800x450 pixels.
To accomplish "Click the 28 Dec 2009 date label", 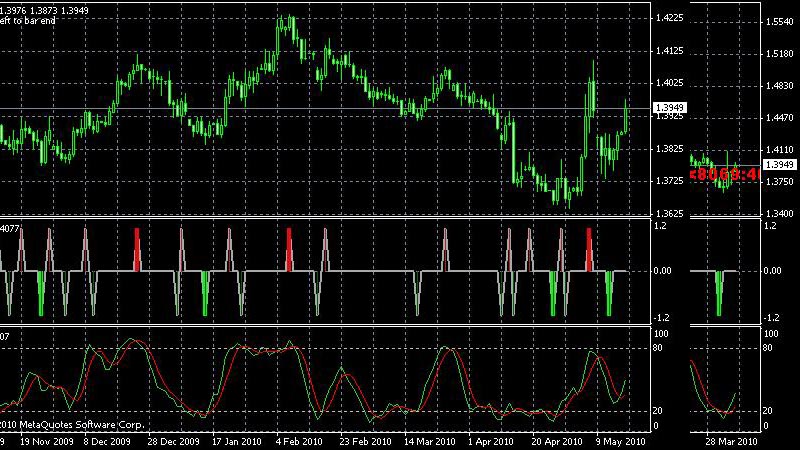I will coord(173,441).
